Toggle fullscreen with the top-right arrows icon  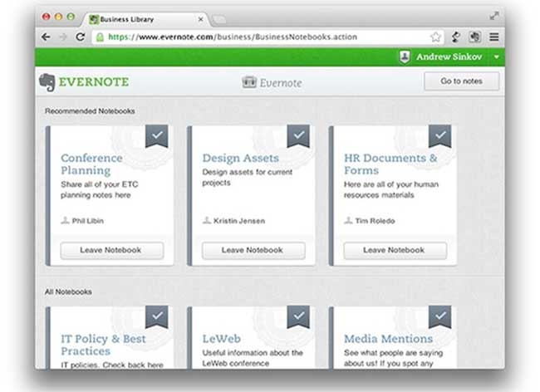coord(494,16)
